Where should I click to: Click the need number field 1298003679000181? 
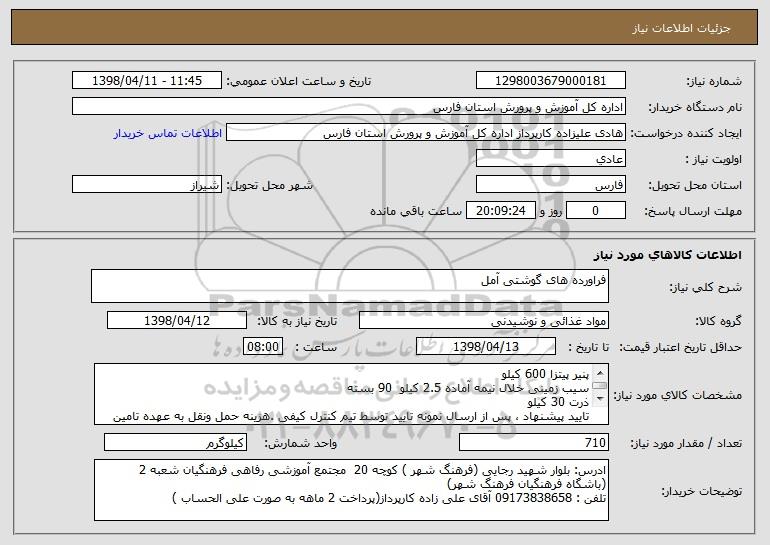pyautogui.click(x=550, y=80)
